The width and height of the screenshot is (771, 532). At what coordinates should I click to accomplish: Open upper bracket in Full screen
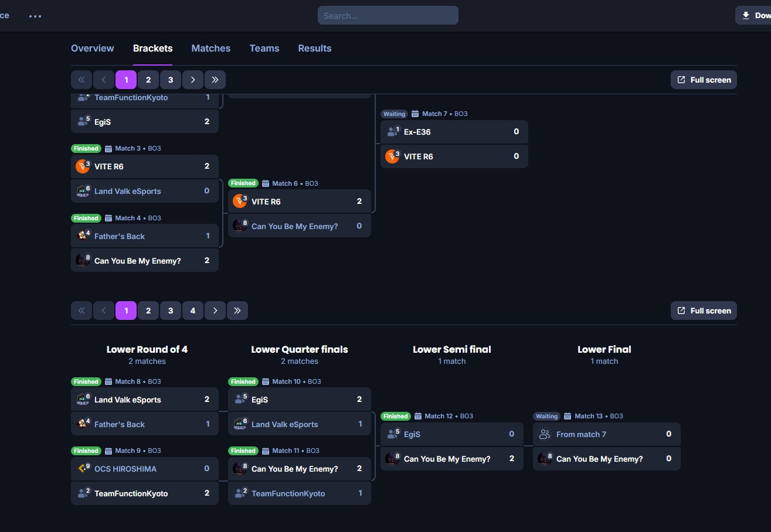click(x=704, y=80)
